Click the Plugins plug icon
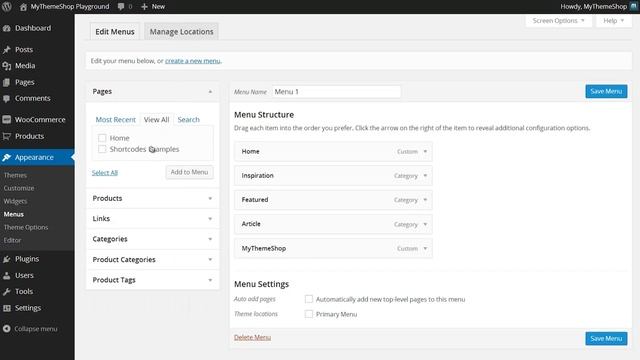 tap(7, 259)
